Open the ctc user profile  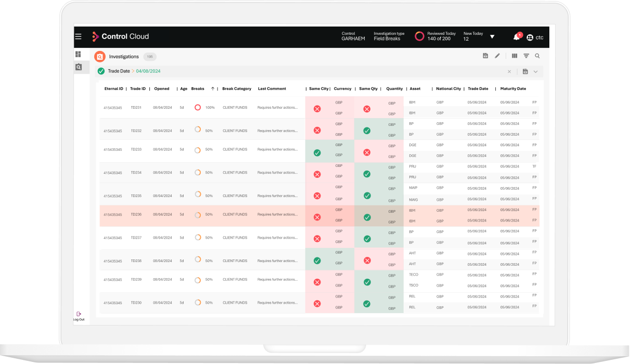tap(535, 37)
